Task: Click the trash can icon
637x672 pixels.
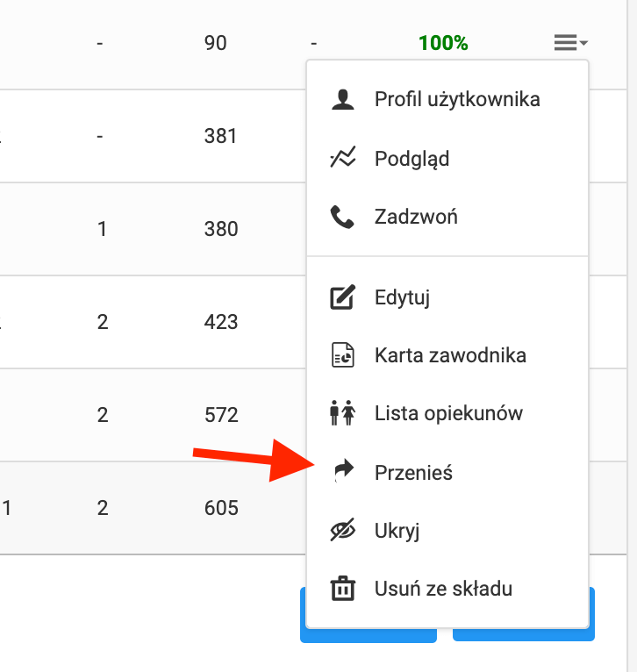Action: click(x=342, y=589)
